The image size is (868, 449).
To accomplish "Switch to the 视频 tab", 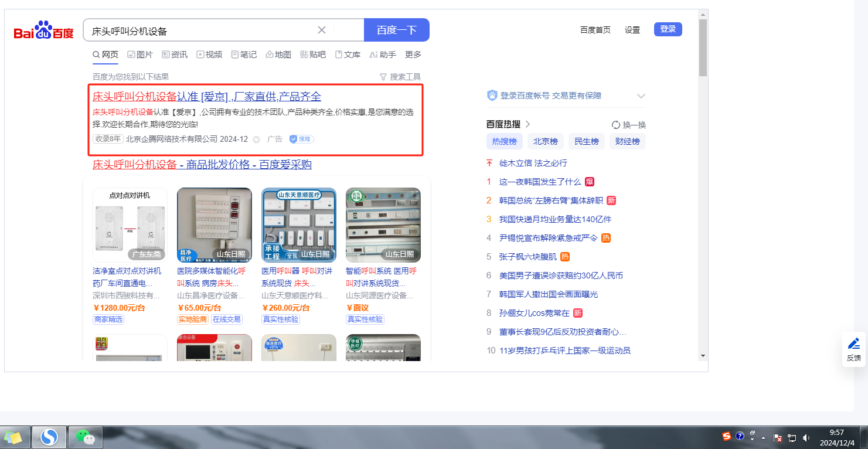I will click(209, 55).
